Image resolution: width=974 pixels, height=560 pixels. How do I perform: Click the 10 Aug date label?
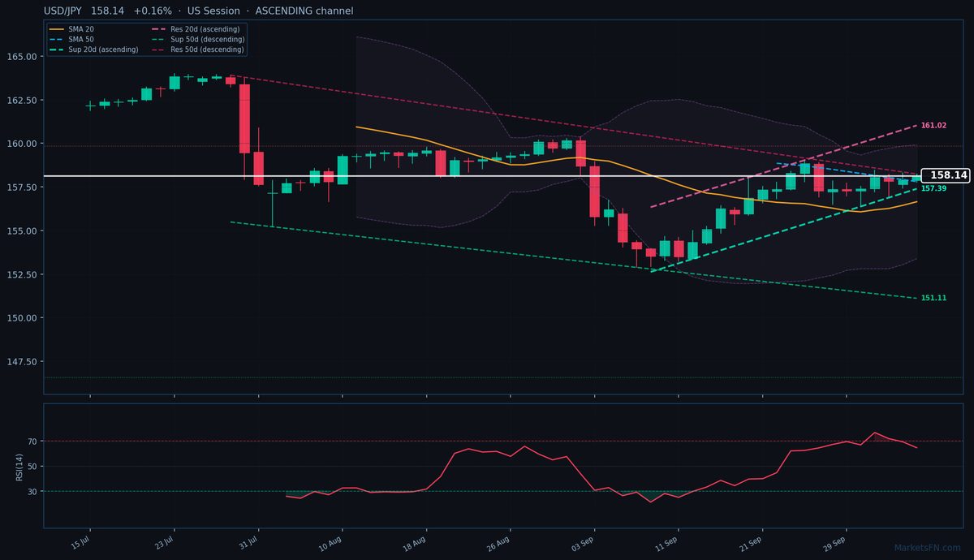click(331, 543)
